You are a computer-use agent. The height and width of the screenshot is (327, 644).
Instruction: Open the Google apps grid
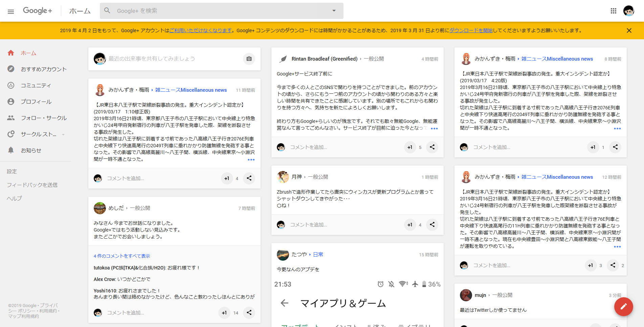[613, 11]
